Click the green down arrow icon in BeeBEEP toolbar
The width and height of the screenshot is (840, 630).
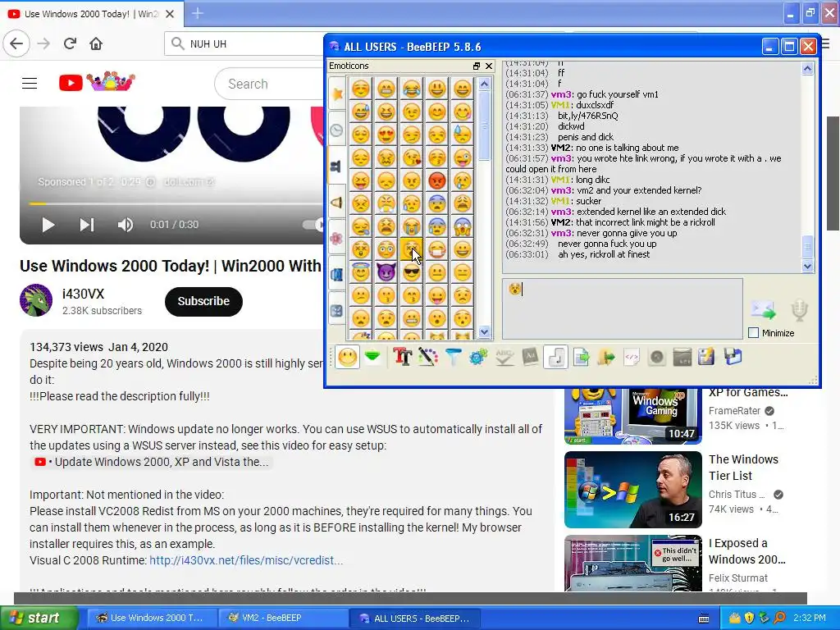coord(373,357)
